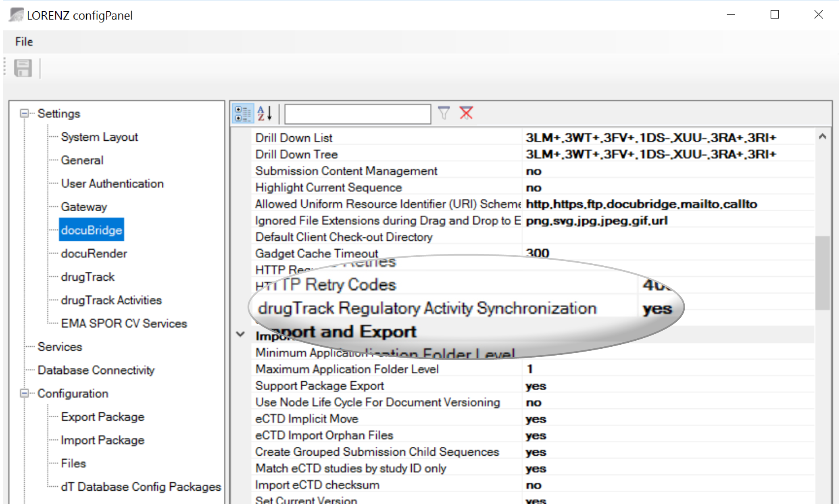Maximize the configPanel window
The width and height of the screenshot is (840, 504).
point(774,15)
